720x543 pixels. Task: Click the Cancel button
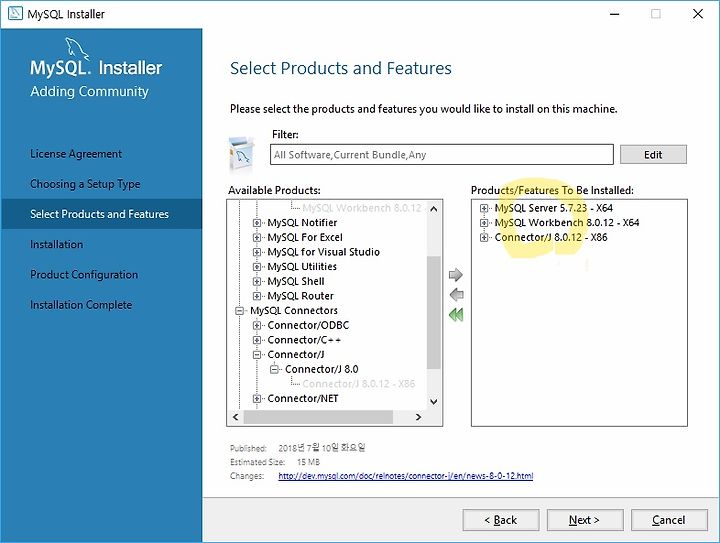(x=669, y=520)
